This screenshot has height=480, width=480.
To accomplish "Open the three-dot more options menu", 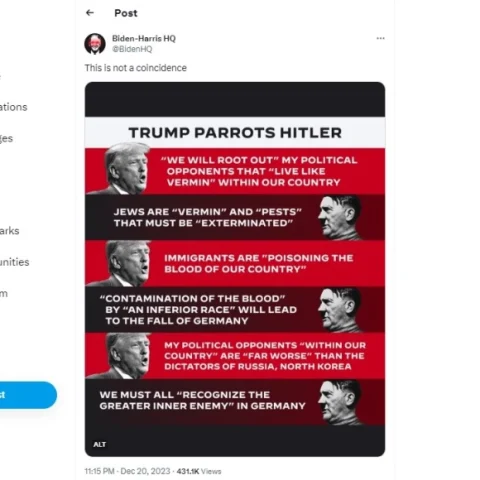I will coord(380,38).
